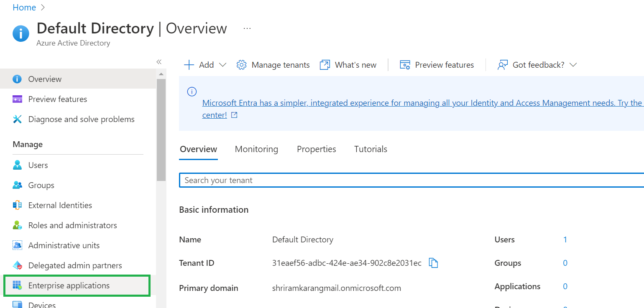
Task: Switch to the Tutorials tab
Action: (371, 149)
